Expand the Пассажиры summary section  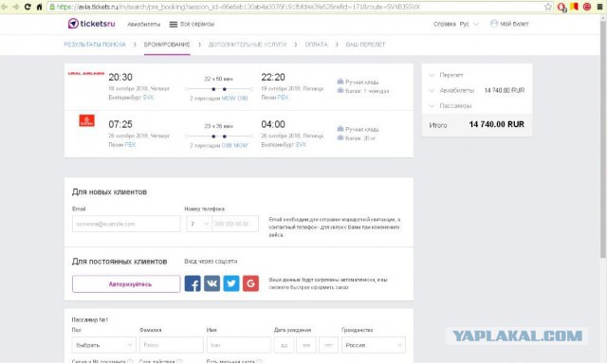451,105
